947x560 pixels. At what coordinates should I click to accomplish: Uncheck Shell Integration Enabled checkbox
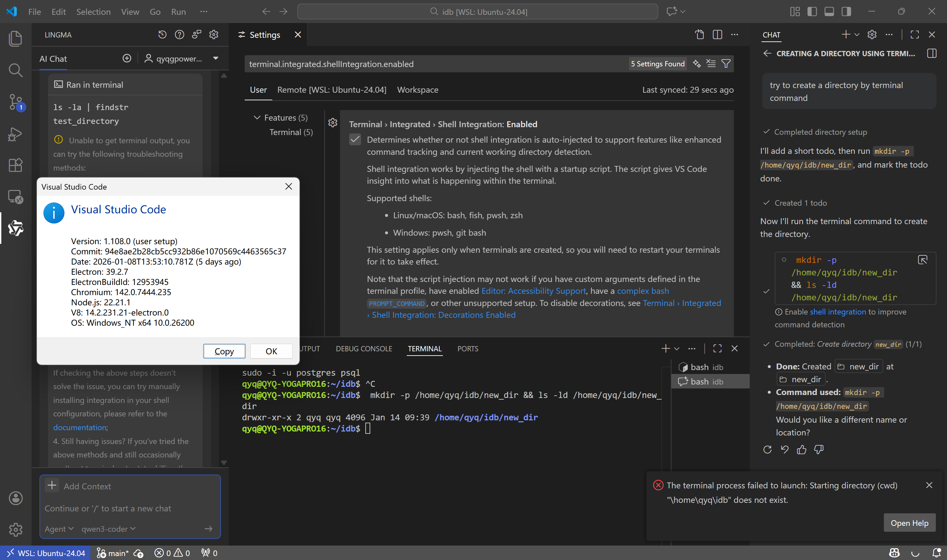[355, 140]
